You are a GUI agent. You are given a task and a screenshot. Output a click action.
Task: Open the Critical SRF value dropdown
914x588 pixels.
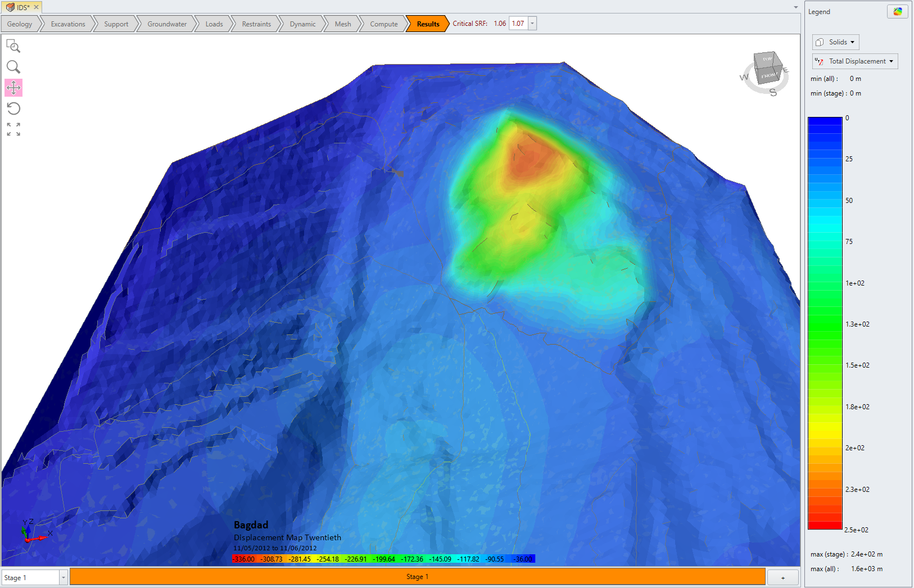click(x=532, y=23)
